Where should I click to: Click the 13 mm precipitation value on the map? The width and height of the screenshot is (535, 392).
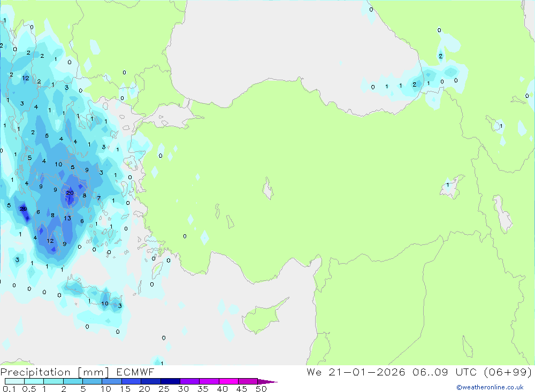(67, 218)
